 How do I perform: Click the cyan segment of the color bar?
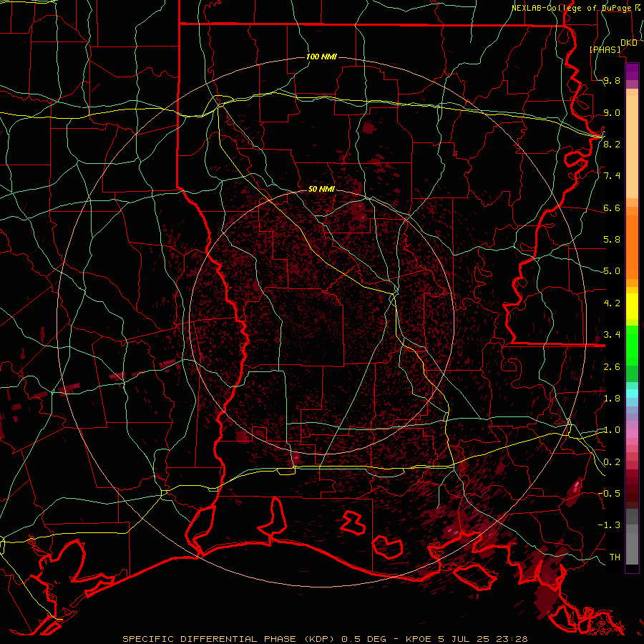pyautogui.click(x=632, y=394)
